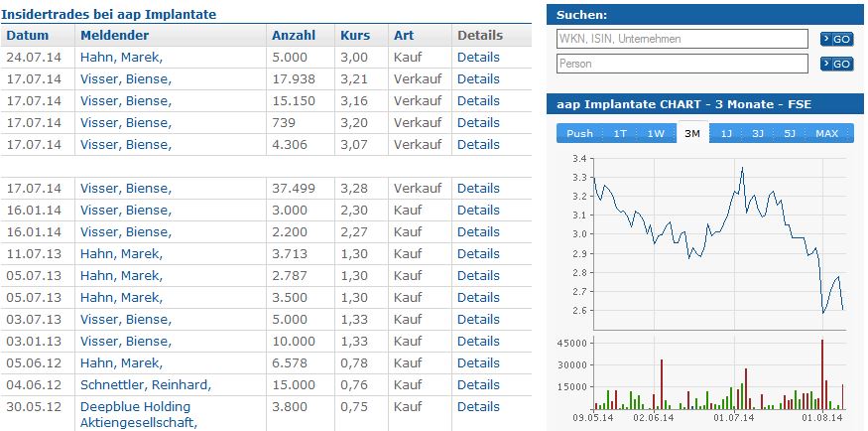Switch chart to 1J range

(726, 133)
